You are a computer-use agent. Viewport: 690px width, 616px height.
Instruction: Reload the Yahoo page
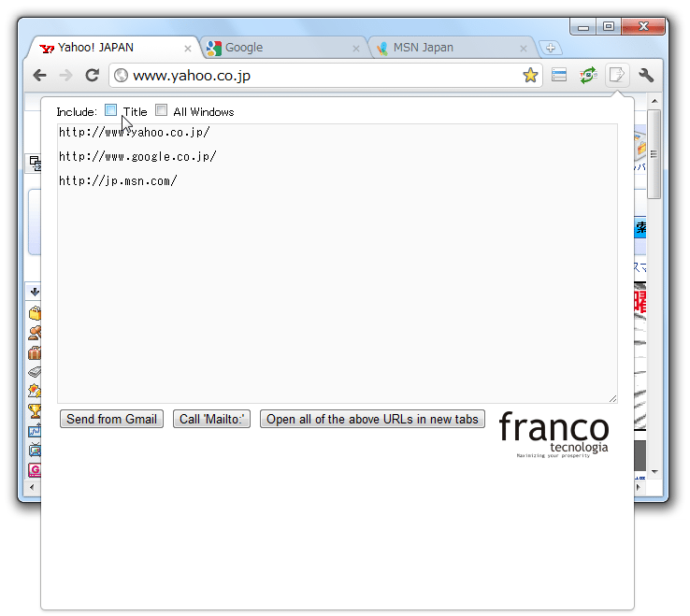tap(92, 75)
